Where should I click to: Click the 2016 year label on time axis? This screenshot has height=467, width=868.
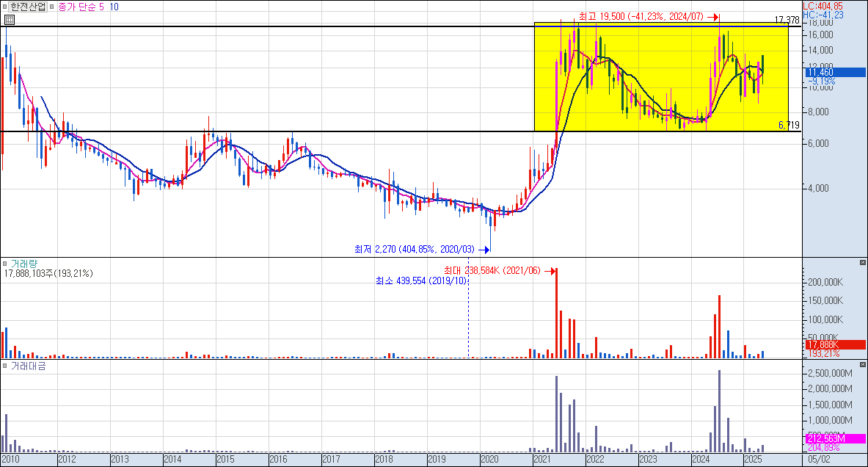point(278,459)
